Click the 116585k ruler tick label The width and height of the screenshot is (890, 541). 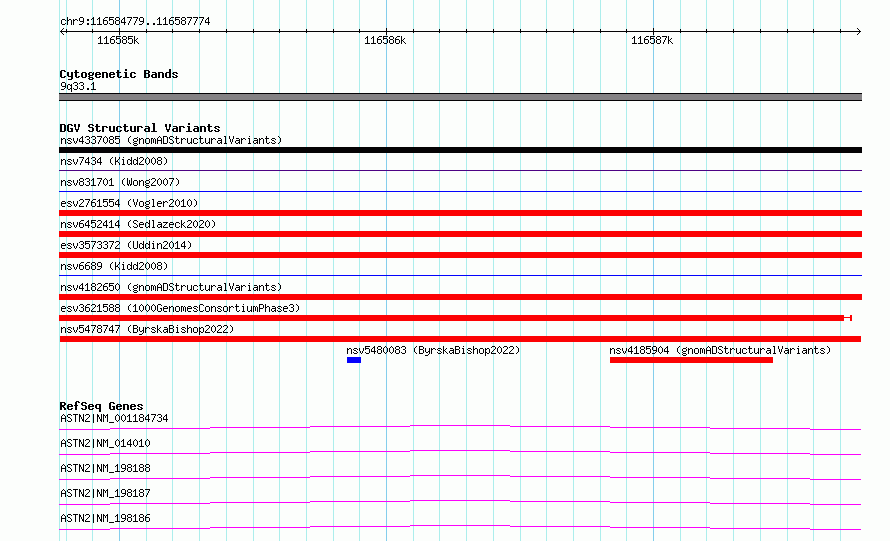point(118,40)
